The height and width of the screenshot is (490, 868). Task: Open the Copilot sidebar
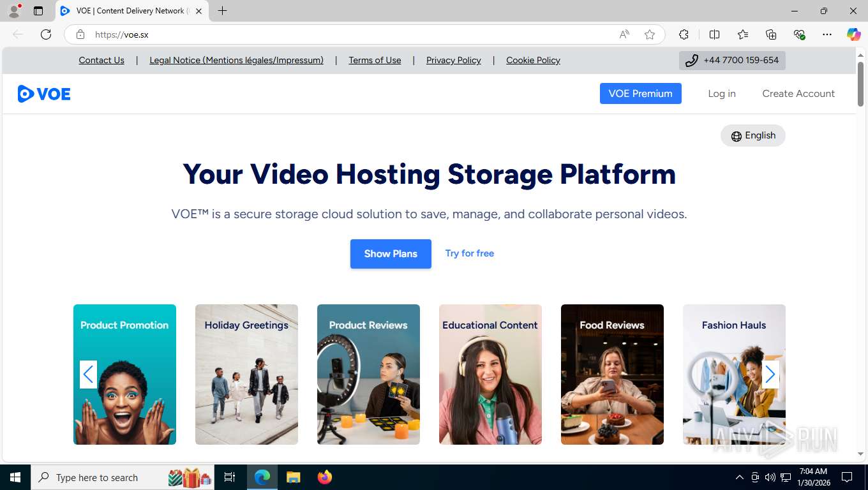tap(853, 34)
